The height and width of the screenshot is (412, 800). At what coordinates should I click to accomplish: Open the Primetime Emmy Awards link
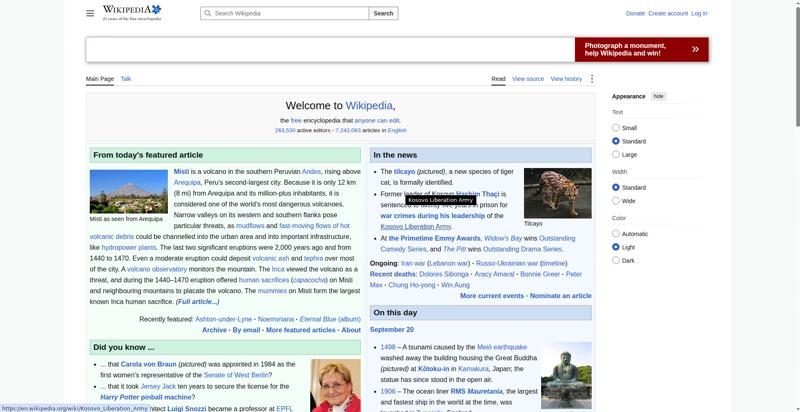pos(435,238)
